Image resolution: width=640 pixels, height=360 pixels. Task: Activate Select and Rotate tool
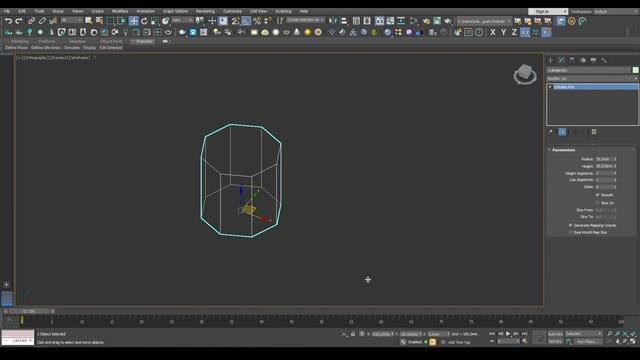(144, 21)
